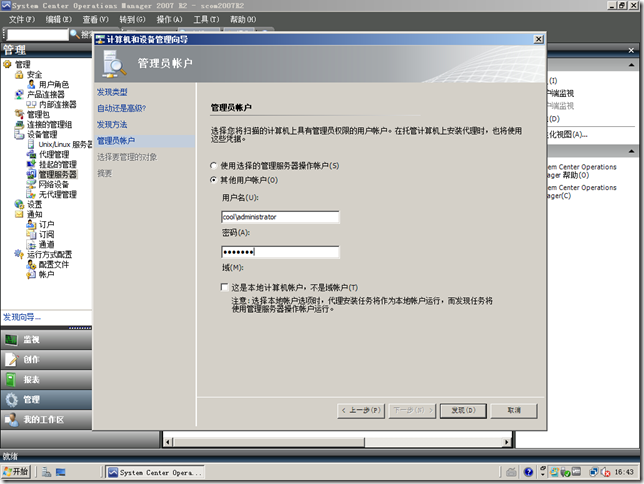Click the 管理包 icon
644x484 pixels.
coord(19,114)
